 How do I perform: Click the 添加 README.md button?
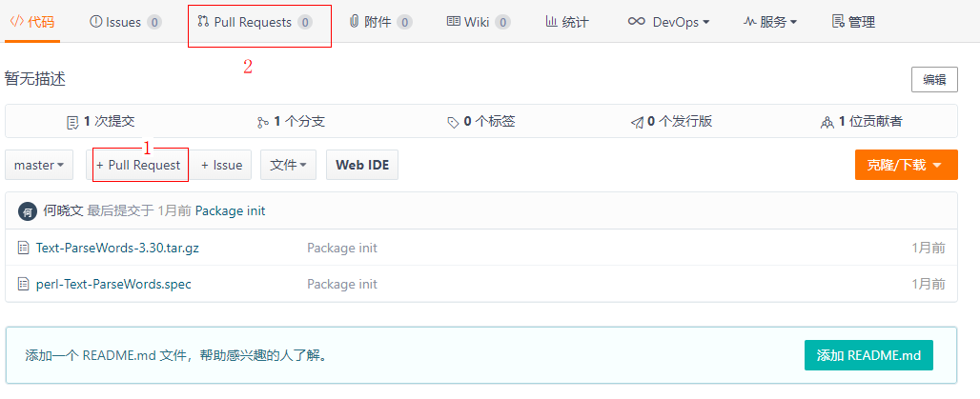point(868,356)
